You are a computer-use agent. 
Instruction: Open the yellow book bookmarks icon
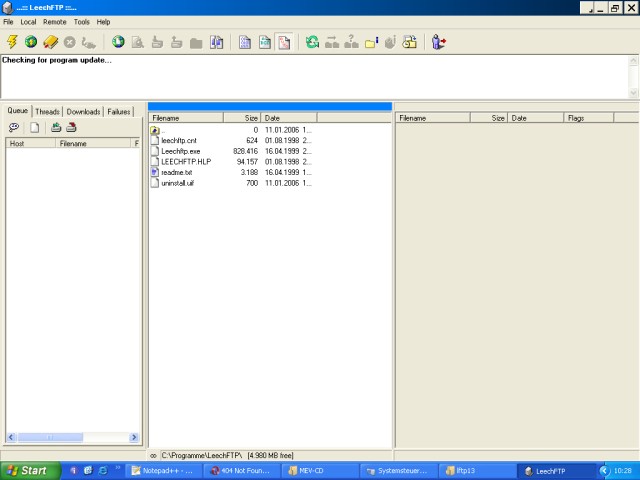51,42
